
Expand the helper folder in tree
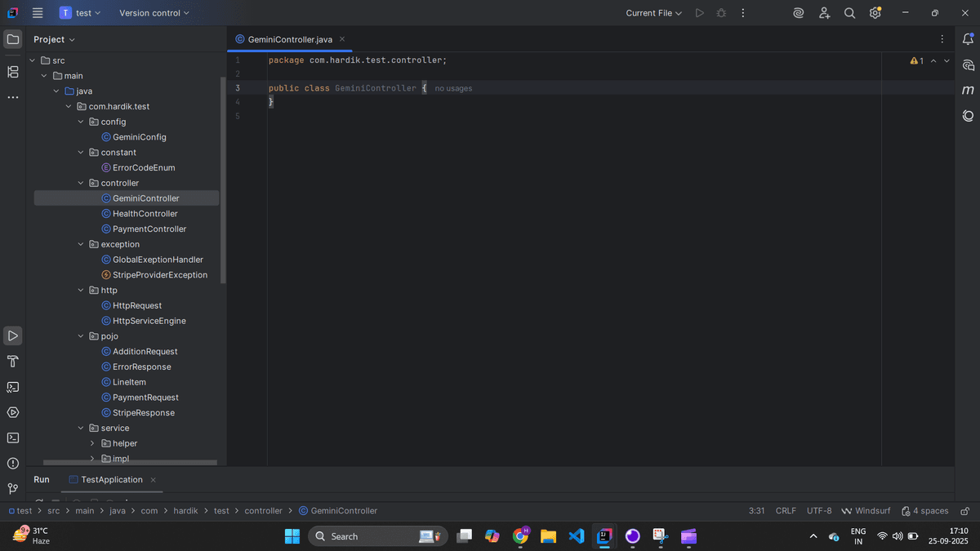tap(92, 443)
